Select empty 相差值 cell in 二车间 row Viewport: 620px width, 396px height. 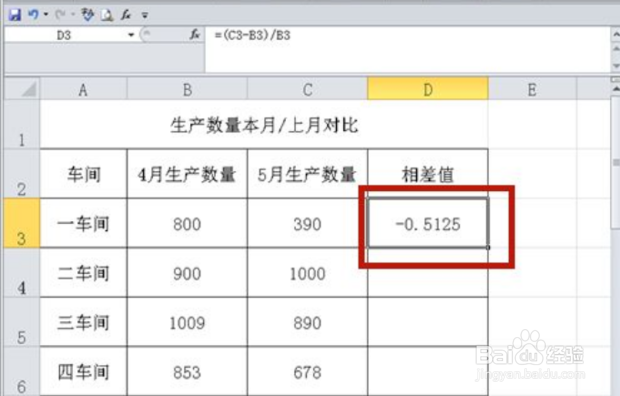(x=428, y=273)
